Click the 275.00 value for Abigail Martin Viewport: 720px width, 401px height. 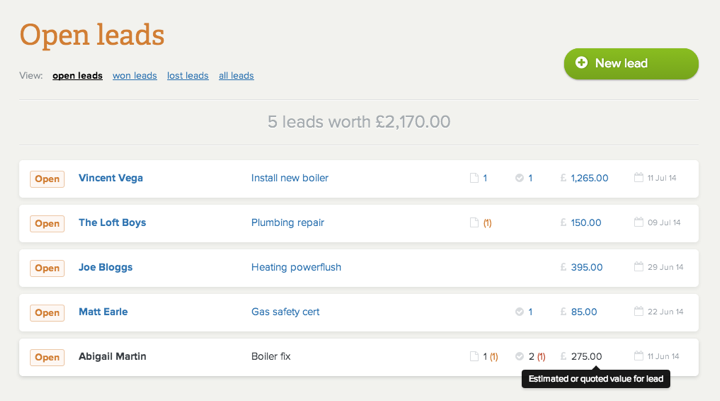[586, 356]
